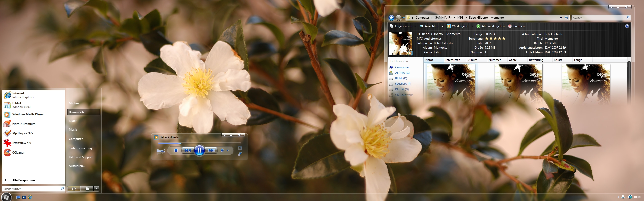Open Musik in Start menu
644x201 pixels.
click(73, 130)
